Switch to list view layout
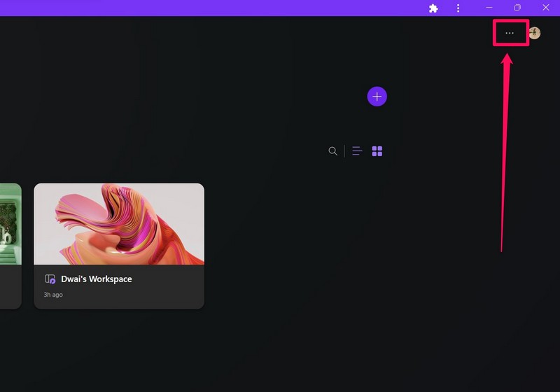The image size is (560, 392). [x=357, y=151]
